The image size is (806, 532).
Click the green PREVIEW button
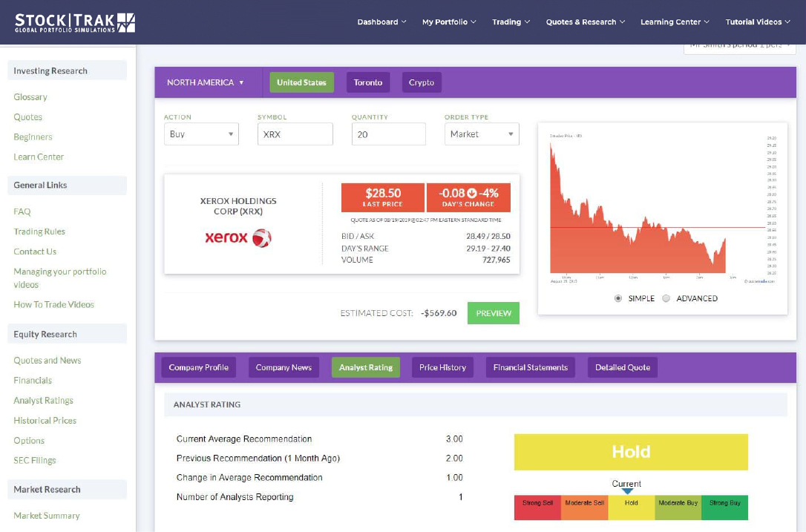click(494, 313)
